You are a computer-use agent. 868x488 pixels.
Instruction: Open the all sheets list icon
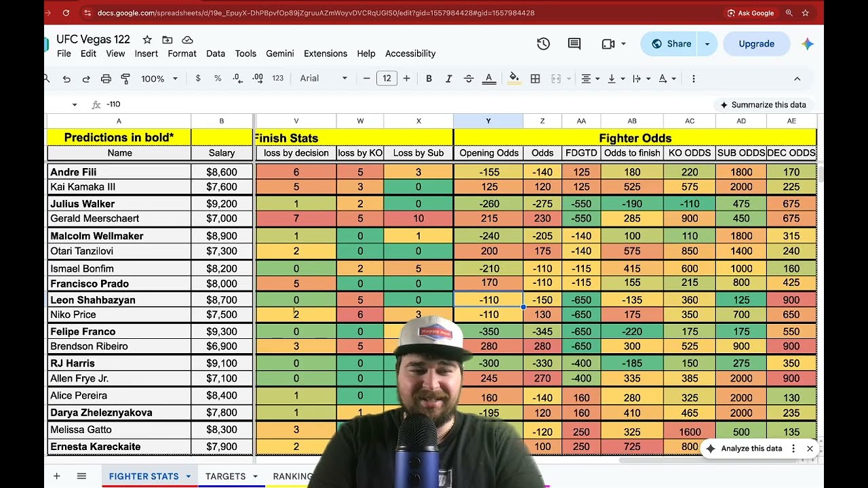(81, 476)
